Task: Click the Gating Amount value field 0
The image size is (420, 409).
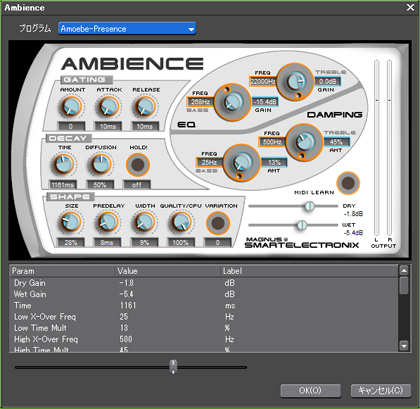Action: 71,126
